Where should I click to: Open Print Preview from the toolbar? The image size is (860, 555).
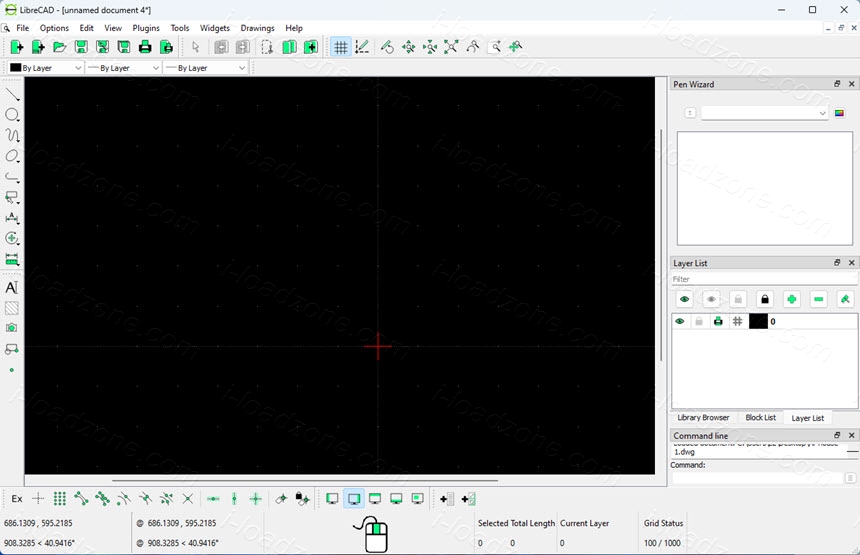[x=166, y=47]
